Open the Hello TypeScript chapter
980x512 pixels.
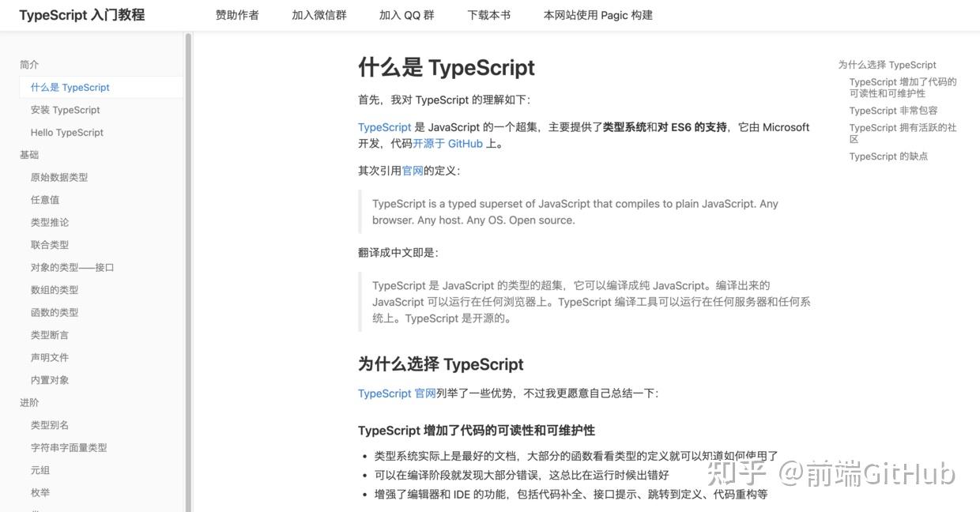click(66, 132)
